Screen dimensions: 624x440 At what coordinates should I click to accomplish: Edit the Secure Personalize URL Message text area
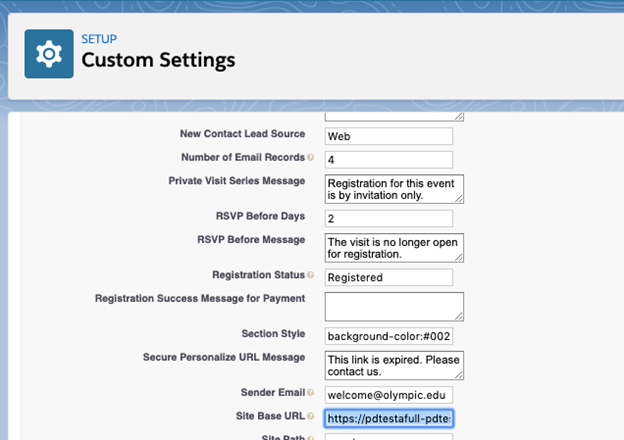(392, 364)
